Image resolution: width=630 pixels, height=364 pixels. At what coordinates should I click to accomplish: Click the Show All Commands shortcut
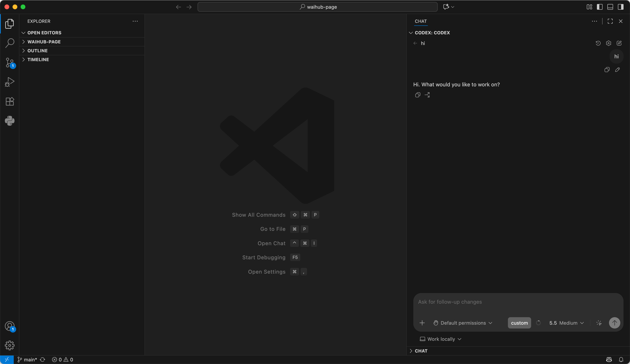[x=275, y=215]
